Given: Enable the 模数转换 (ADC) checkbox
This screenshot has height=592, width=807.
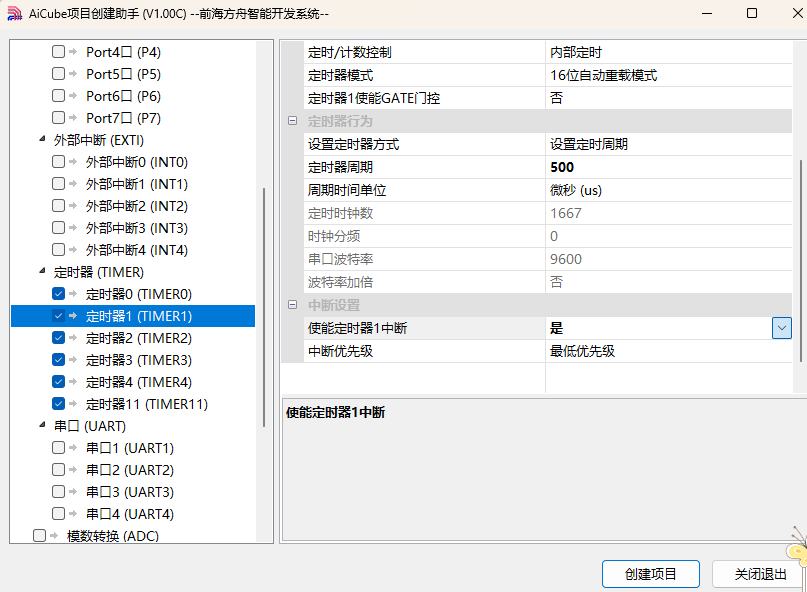Looking at the screenshot, I should click(39, 536).
